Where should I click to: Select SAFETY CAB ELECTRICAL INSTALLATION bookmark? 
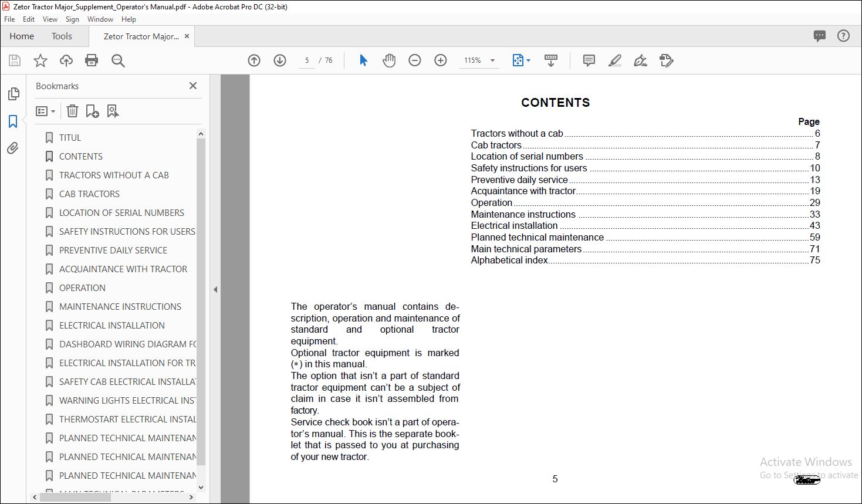point(127,382)
